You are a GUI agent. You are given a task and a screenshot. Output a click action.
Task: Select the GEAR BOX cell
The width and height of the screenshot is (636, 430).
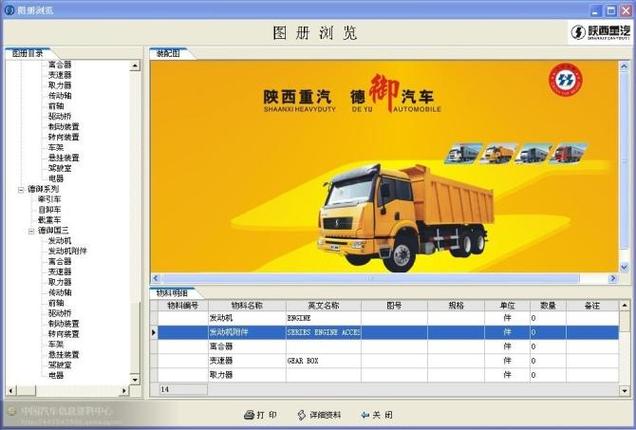coord(323,361)
